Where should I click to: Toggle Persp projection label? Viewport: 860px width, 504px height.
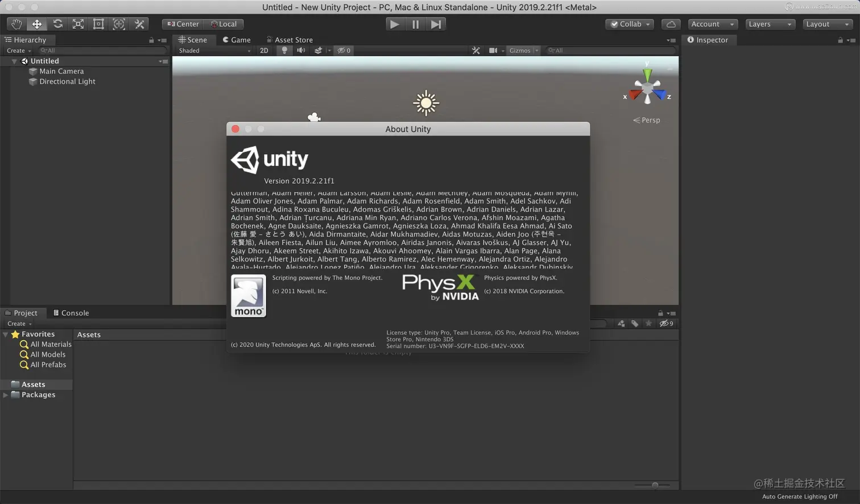point(647,120)
